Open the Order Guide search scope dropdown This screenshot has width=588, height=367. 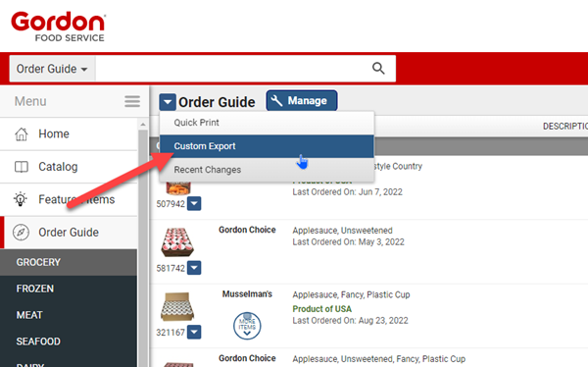click(52, 69)
